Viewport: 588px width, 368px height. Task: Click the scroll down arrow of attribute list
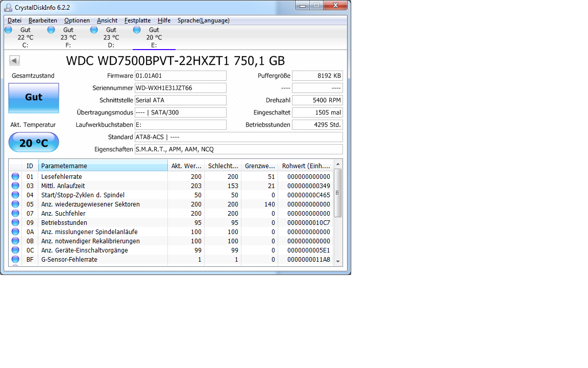[x=338, y=261]
